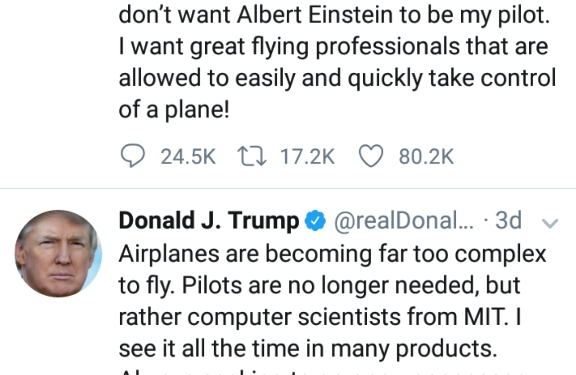576x375 pixels.
Task: Click the 3d timestamp
Action: pos(508,221)
